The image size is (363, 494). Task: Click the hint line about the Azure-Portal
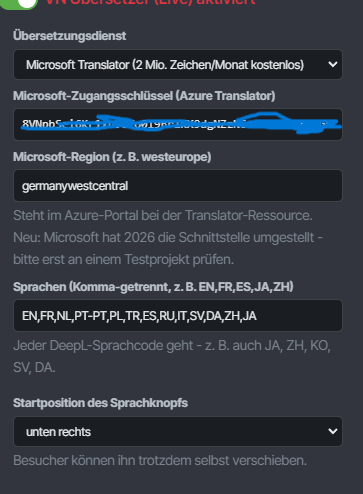coord(163,215)
